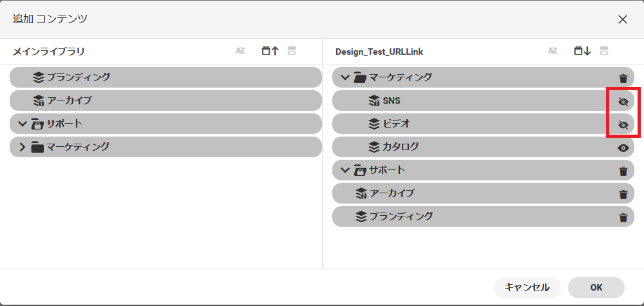The height and width of the screenshot is (306, 644).
Task: Expand マーケティング folder in main library
Action: (23, 147)
